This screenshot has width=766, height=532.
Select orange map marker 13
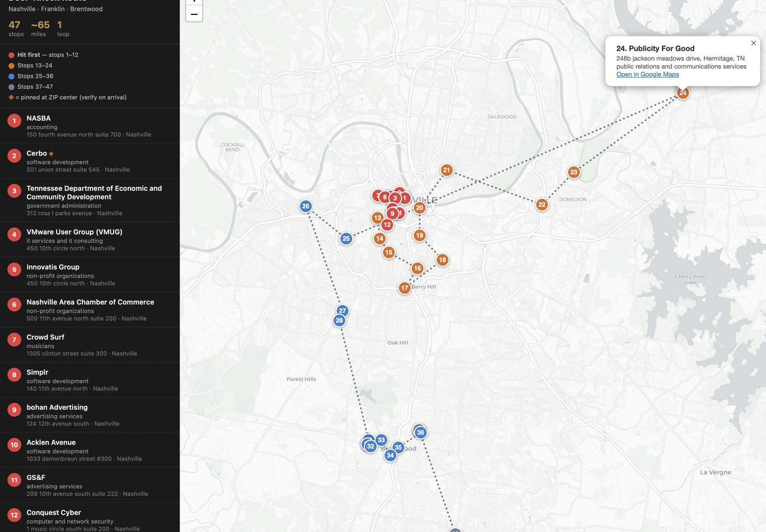377,218
